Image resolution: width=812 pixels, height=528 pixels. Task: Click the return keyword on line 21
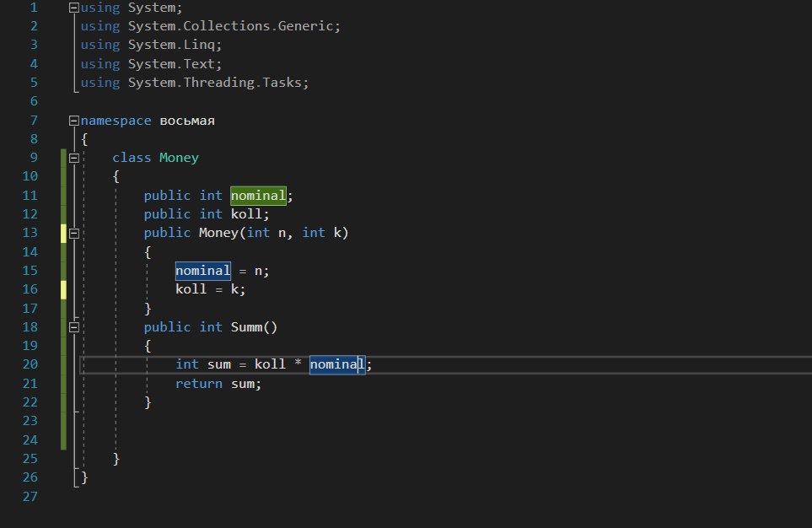click(199, 384)
